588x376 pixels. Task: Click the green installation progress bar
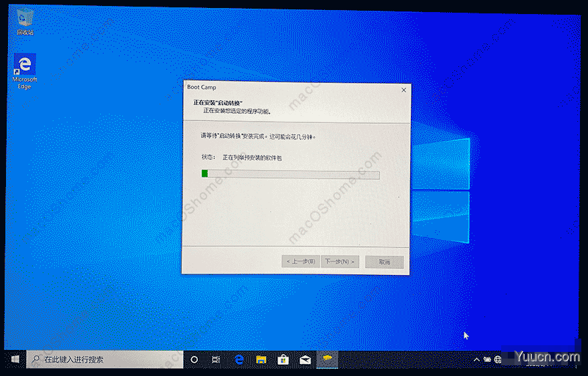(x=291, y=174)
